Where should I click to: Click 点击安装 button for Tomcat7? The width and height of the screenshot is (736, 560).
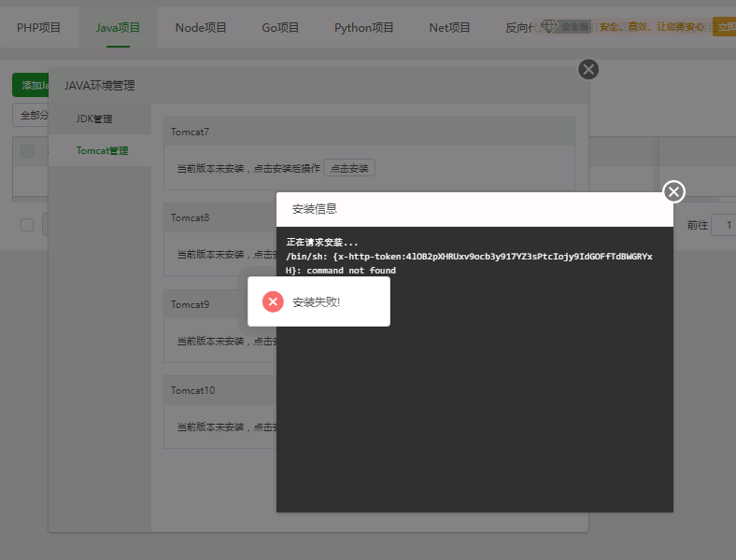tap(349, 168)
